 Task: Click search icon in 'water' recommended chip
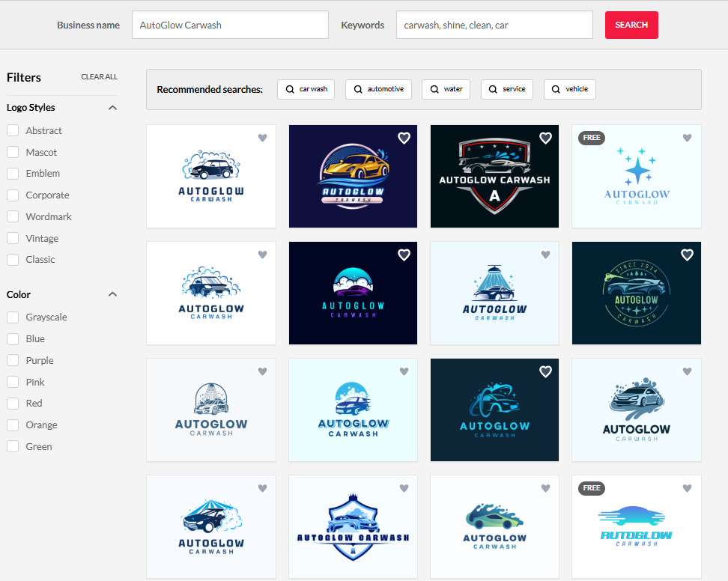(x=433, y=89)
